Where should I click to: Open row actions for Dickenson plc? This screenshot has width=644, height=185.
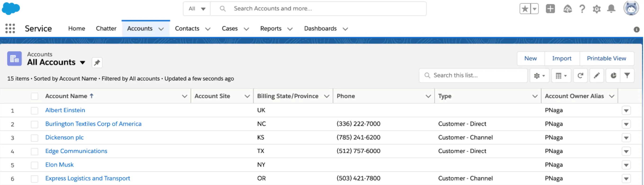(x=626, y=138)
